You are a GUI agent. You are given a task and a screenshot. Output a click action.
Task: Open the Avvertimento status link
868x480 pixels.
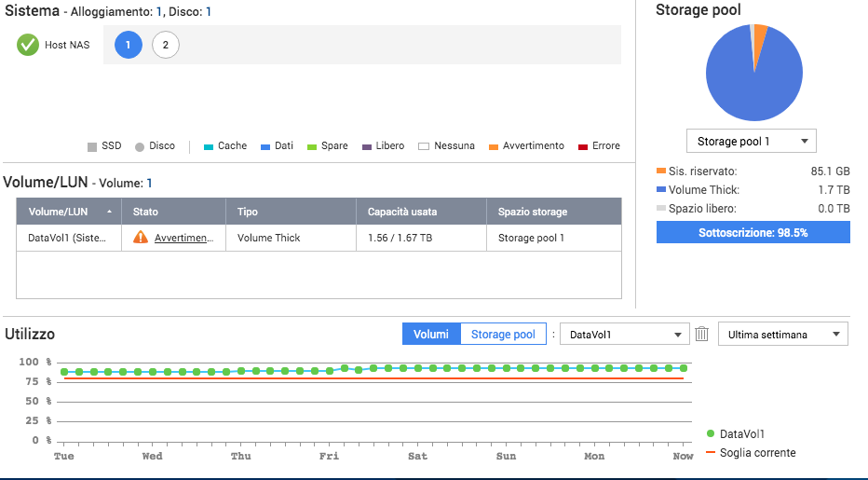pyautogui.click(x=185, y=238)
